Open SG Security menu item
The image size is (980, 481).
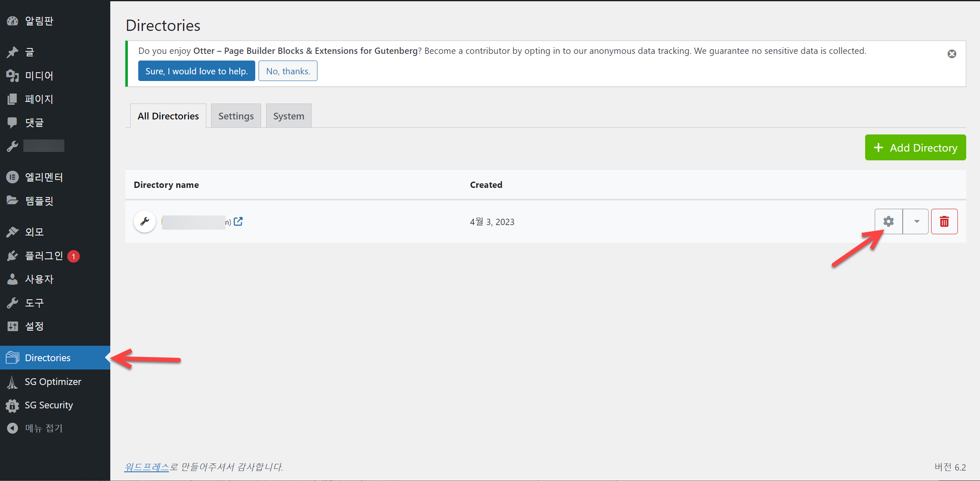[48, 405]
